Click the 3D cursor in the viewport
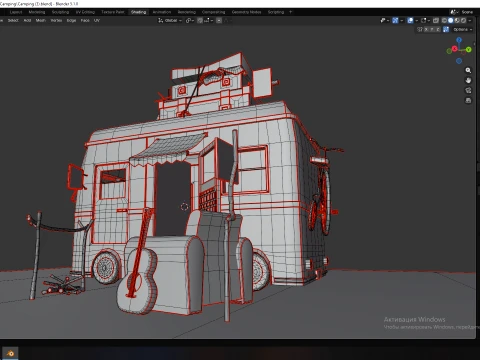Image resolution: width=480 pixels, height=360 pixels. tap(184, 207)
